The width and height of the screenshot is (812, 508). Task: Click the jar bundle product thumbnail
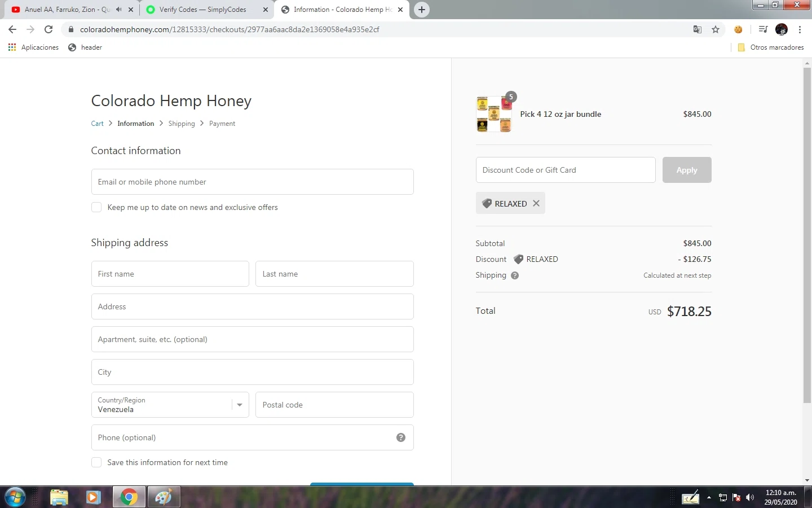tap(494, 114)
